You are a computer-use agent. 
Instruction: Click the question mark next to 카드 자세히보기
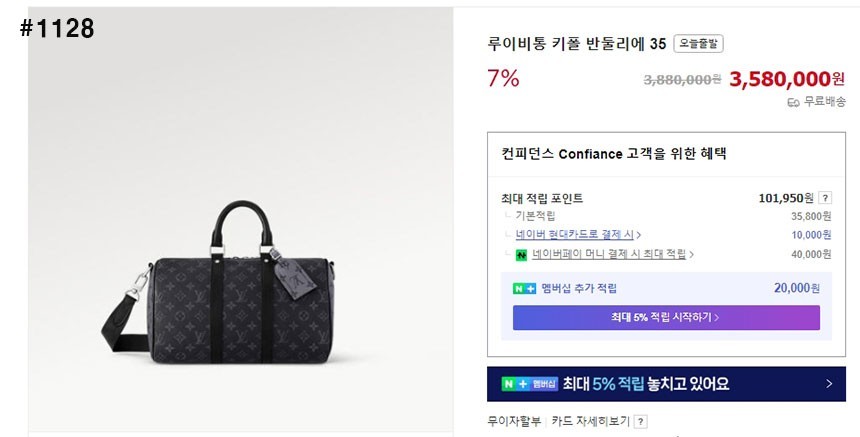tap(640, 422)
